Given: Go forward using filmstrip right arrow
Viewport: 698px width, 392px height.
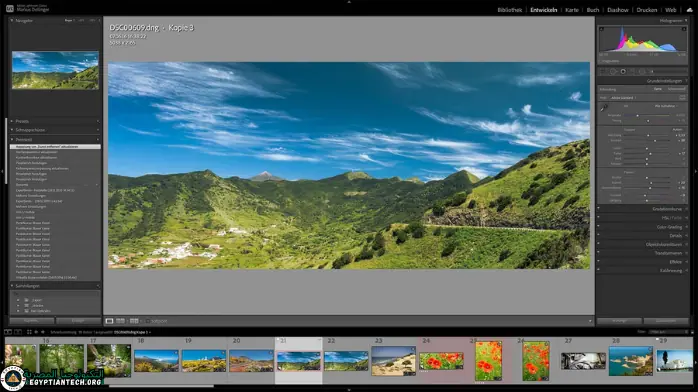Looking at the screenshot, I should point(43,332).
